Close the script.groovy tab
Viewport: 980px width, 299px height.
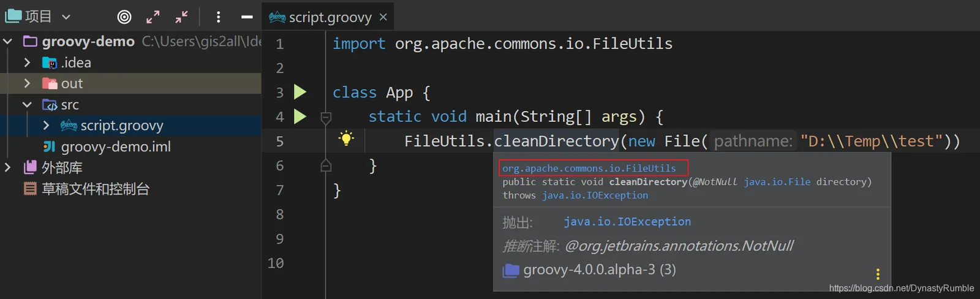tap(383, 17)
